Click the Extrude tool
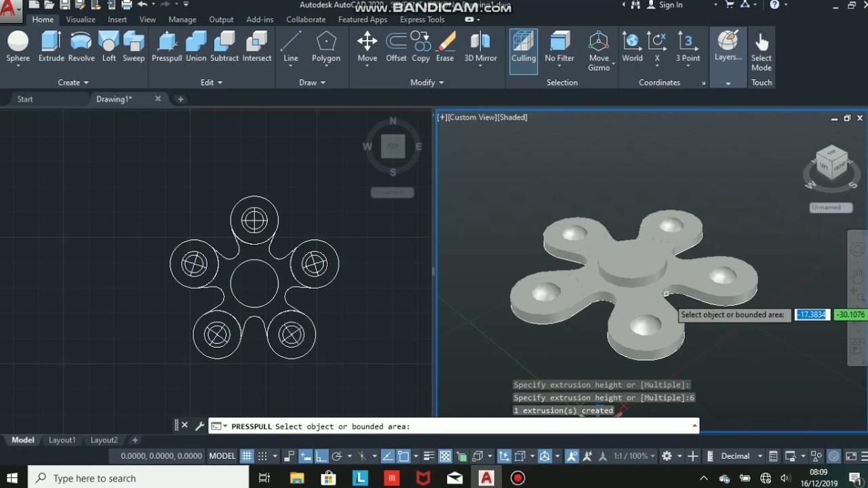This screenshot has height=488, width=868. (x=52, y=47)
